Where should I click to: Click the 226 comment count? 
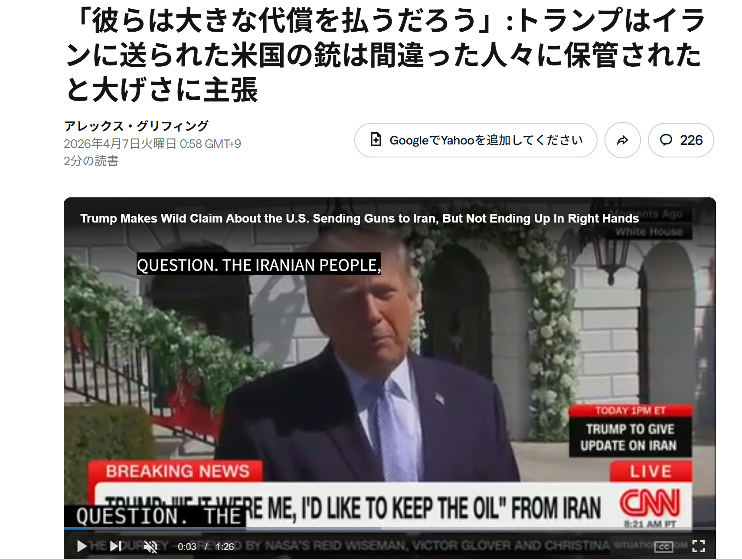[x=691, y=140]
